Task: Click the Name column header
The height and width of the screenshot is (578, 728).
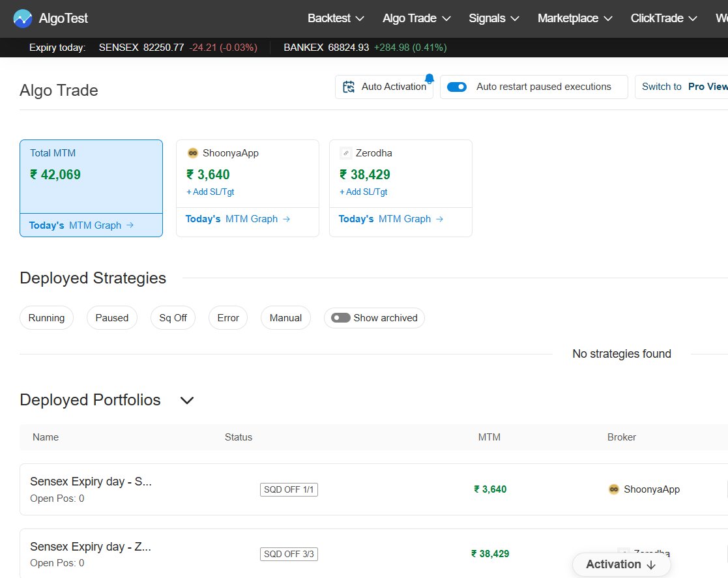Action: pyautogui.click(x=46, y=437)
